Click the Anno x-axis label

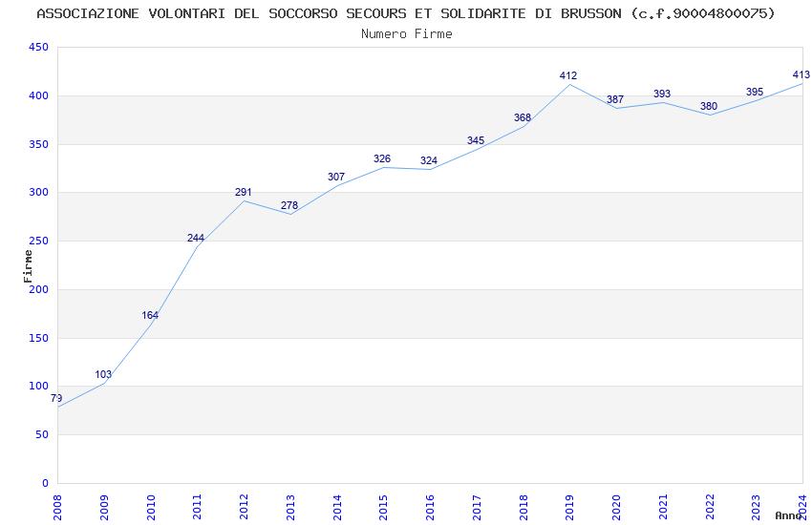788,515
